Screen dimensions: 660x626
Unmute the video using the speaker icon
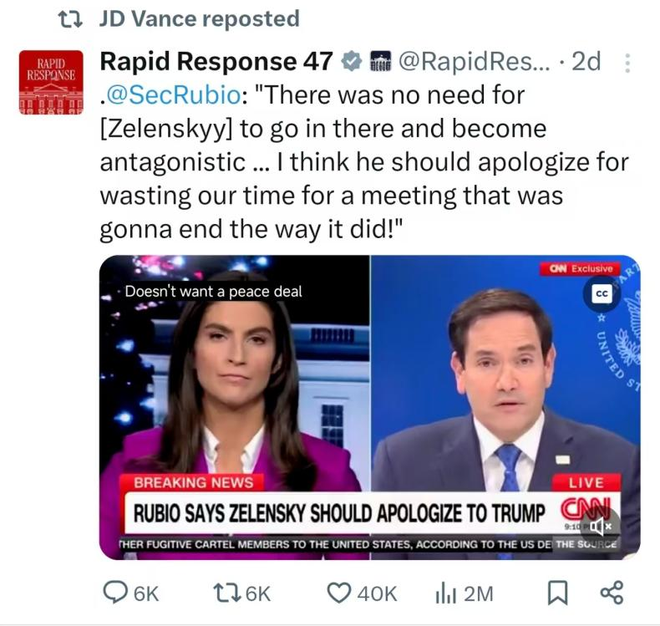[x=603, y=524]
